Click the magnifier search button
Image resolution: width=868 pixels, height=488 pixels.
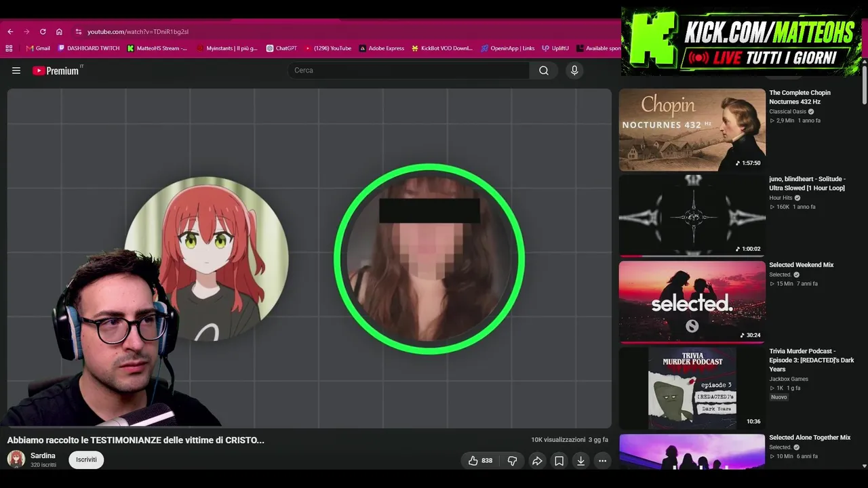point(544,70)
